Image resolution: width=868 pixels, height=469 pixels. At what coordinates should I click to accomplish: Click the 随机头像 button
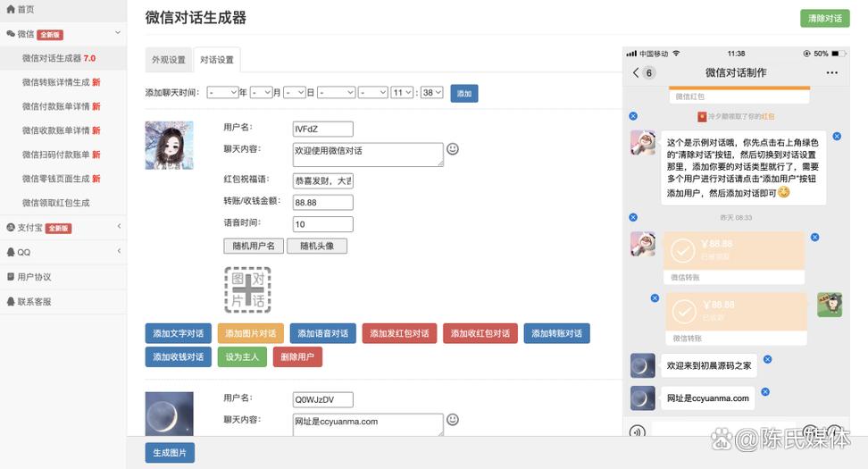click(317, 246)
